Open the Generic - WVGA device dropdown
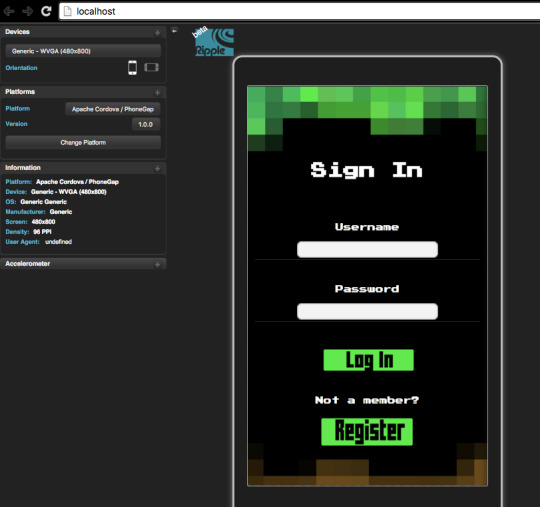 (83, 51)
